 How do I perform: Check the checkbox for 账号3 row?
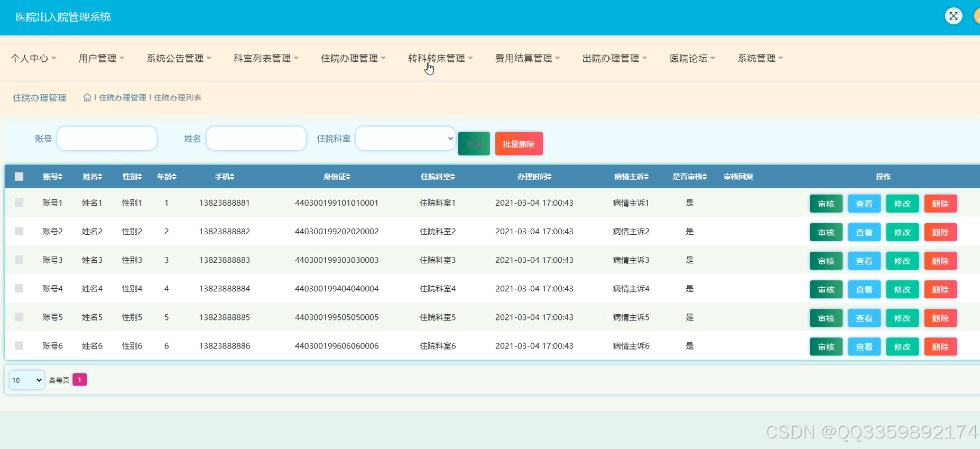click(19, 260)
